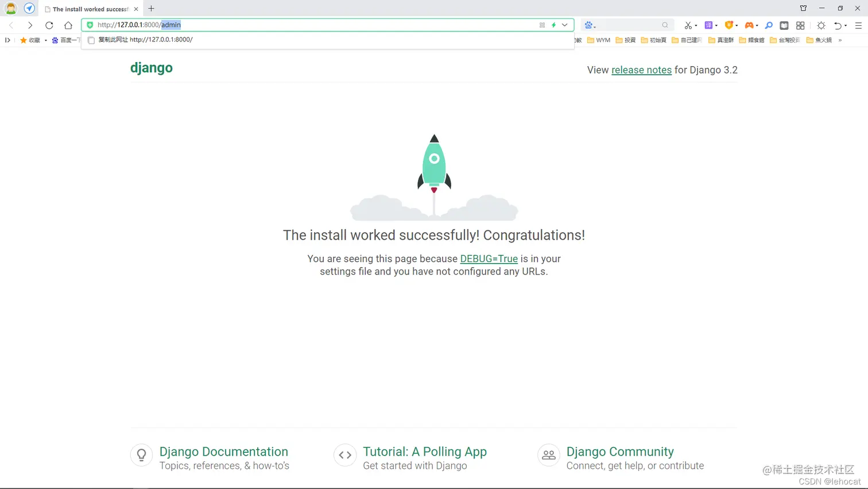Click the people community icon
The image size is (868, 489).
549,455
